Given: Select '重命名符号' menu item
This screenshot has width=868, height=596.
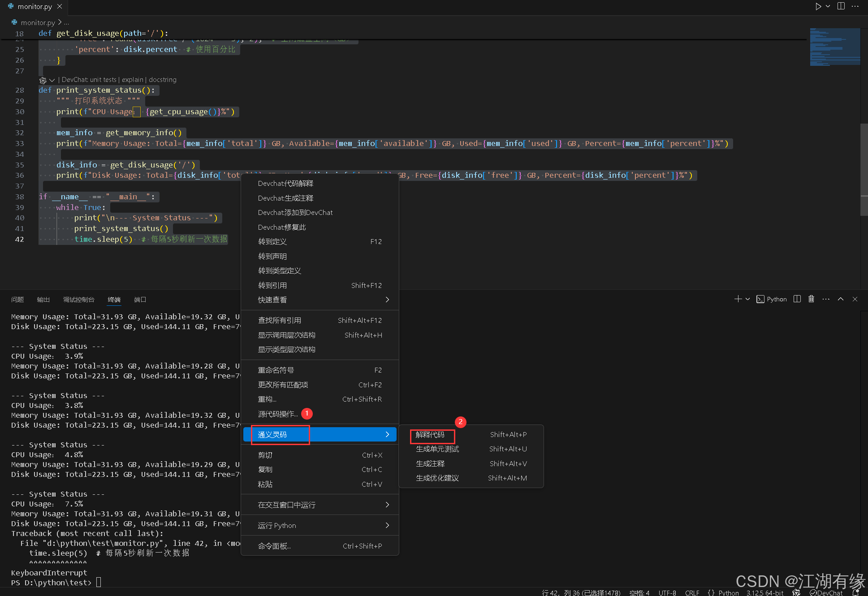Looking at the screenshot, I should coord(320,370).
